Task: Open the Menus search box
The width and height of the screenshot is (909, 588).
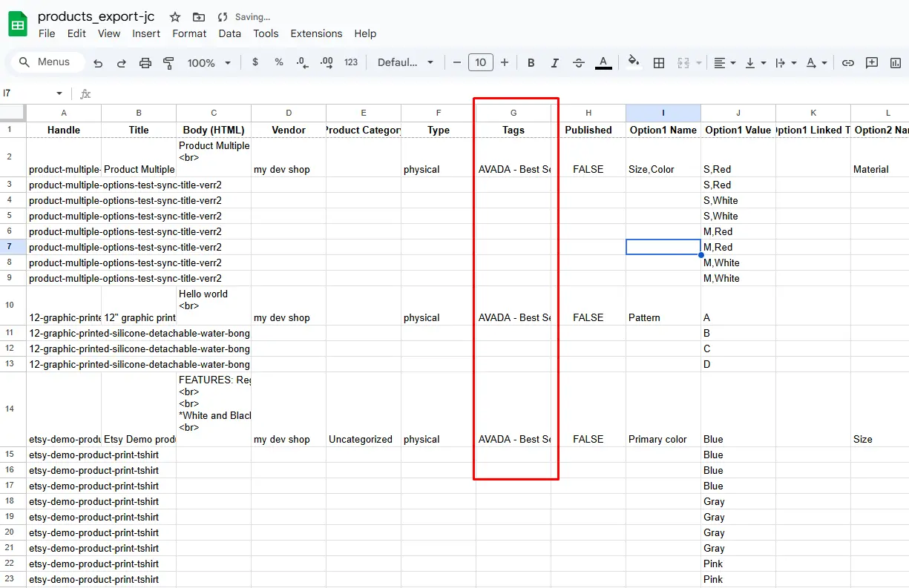Action: tap(46, 62)
